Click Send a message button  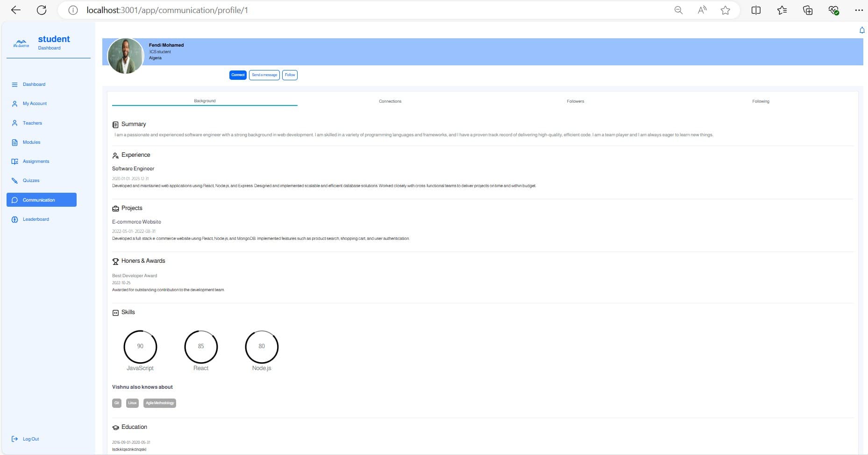click(264, 75)
